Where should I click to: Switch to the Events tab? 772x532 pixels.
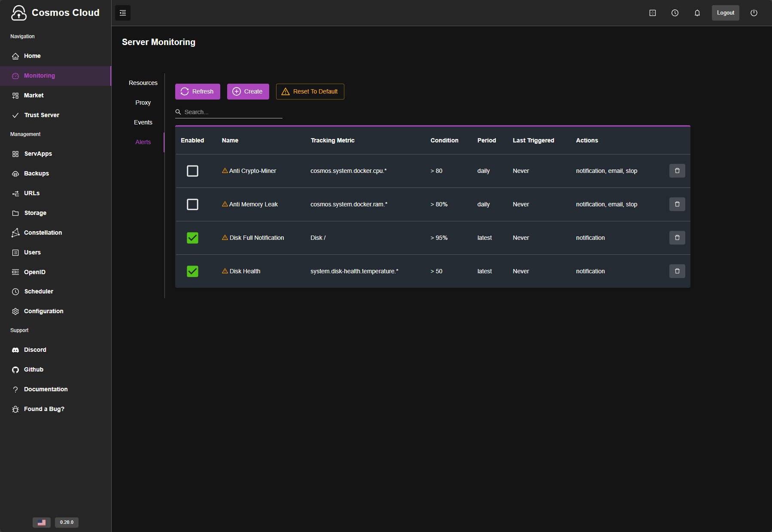coord(143,122)
